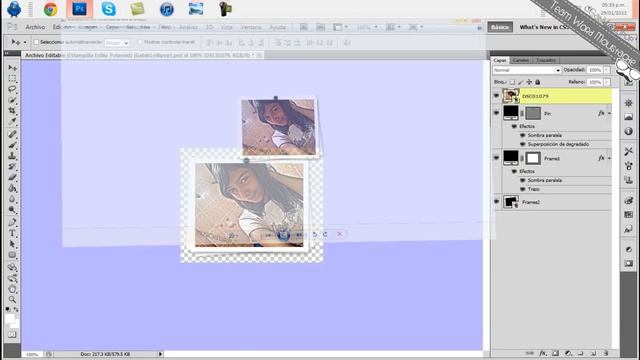Select the Eraser tool
The height and width of the screenshot is (360, 640).
(x=13, y=178)
